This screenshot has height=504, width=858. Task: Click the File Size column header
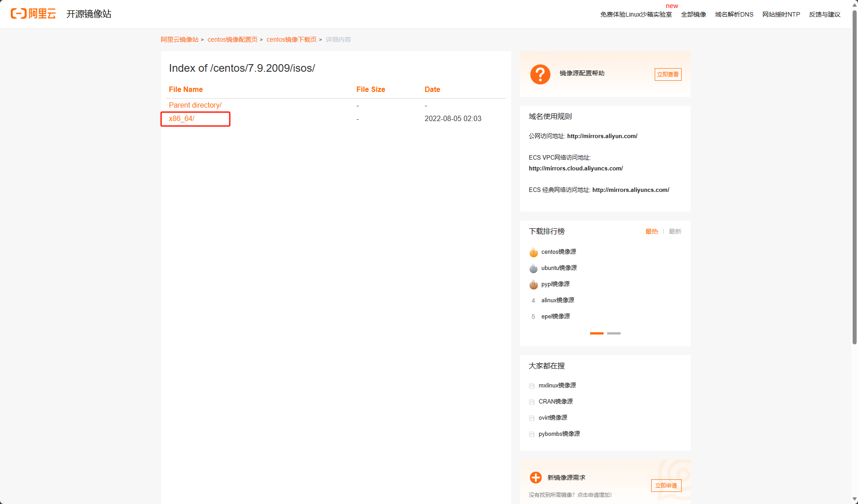tap(371, 90)
